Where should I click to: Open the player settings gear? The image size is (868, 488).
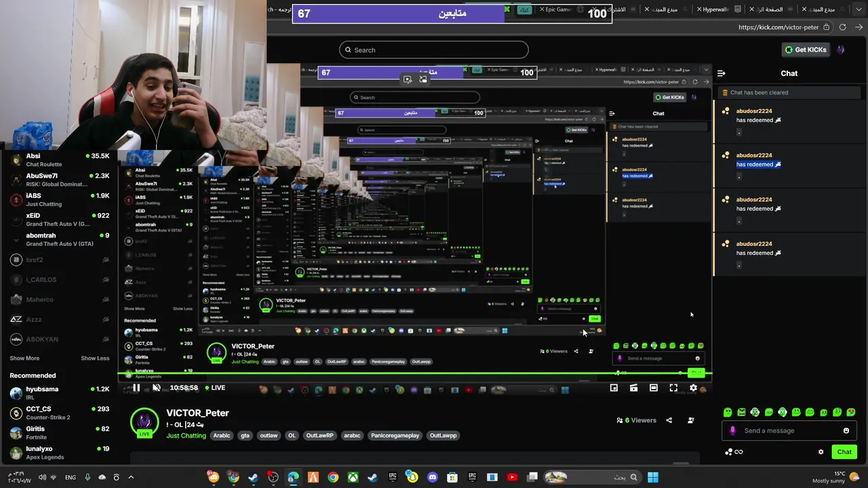click(x=693, y=388)
